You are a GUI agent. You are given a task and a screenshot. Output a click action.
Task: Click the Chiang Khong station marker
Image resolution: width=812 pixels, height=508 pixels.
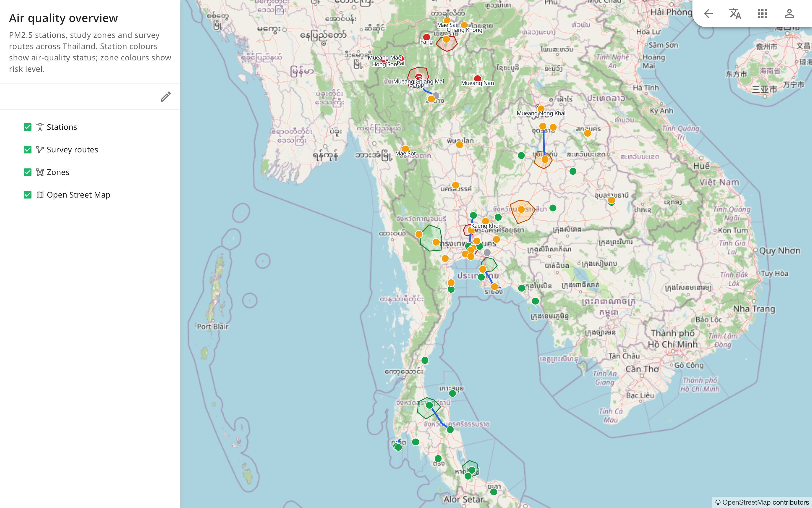click(x=464, y=25)
